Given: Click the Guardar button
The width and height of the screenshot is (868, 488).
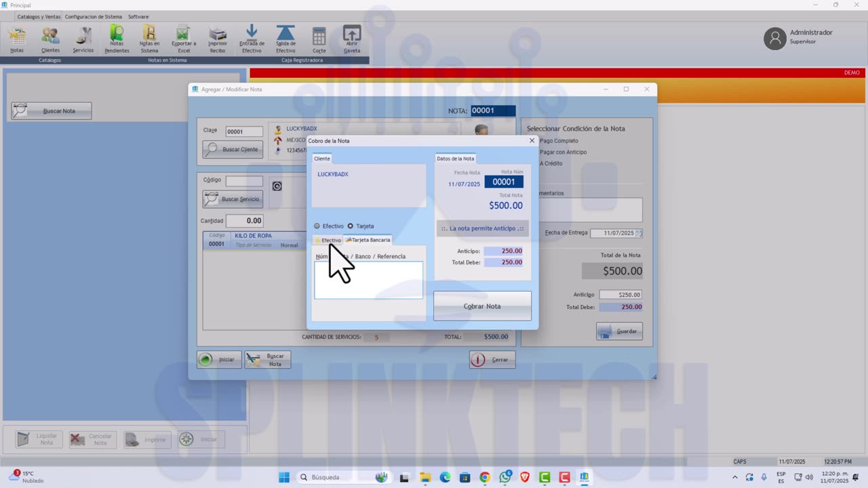Looking at the screenshot, I should click(620, 331).
